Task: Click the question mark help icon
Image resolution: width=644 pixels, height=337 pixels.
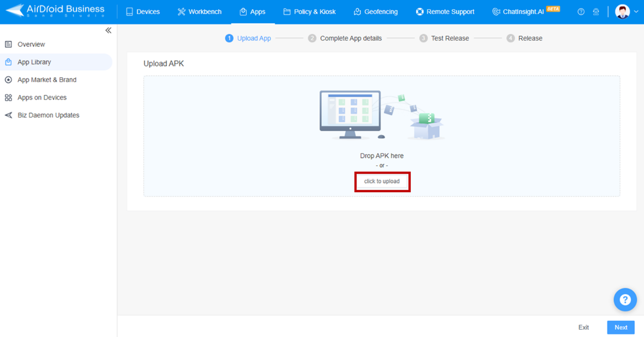Action: [581, 11]
